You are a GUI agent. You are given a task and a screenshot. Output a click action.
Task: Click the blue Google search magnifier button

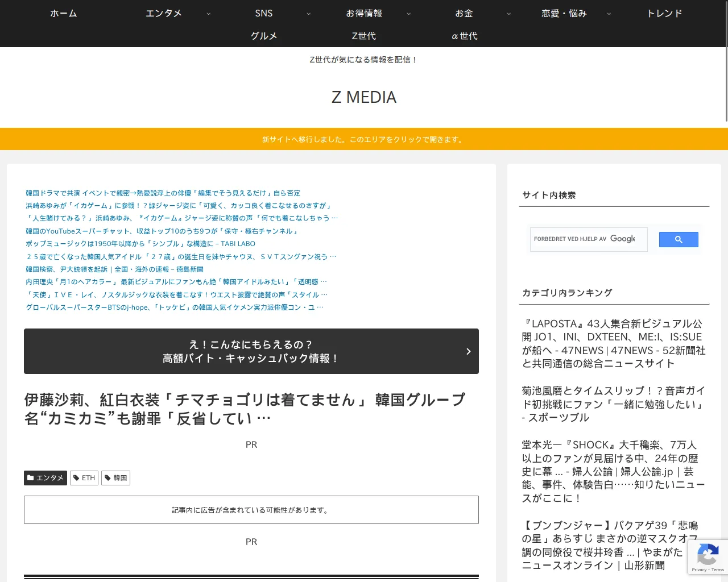(679, 240)
